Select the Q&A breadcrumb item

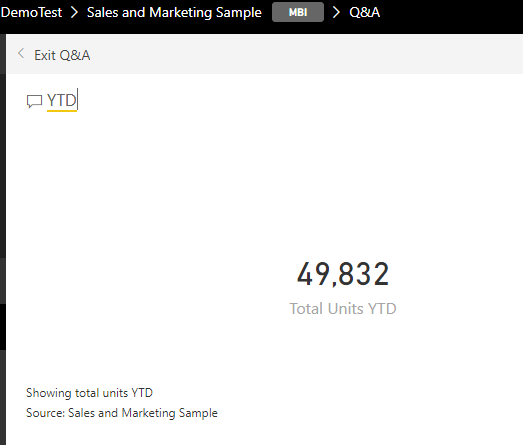pos(365,12)
